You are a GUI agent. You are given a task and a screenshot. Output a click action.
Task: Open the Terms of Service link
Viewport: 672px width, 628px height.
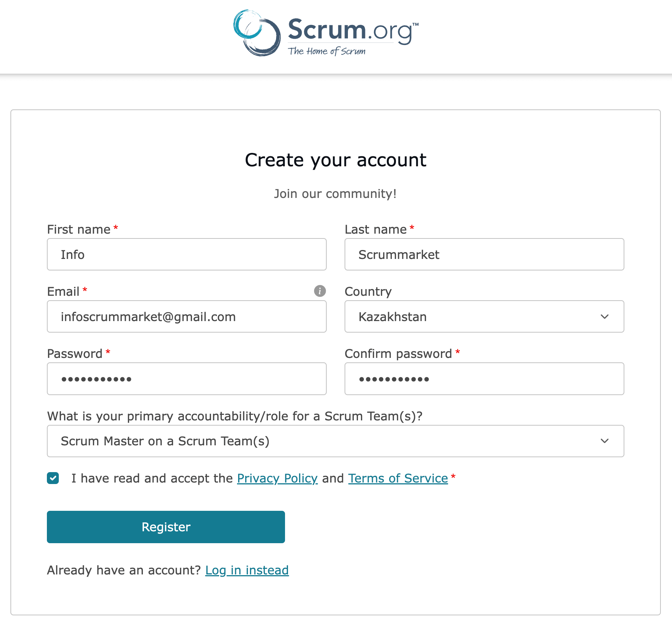click(x=397, y=478)
